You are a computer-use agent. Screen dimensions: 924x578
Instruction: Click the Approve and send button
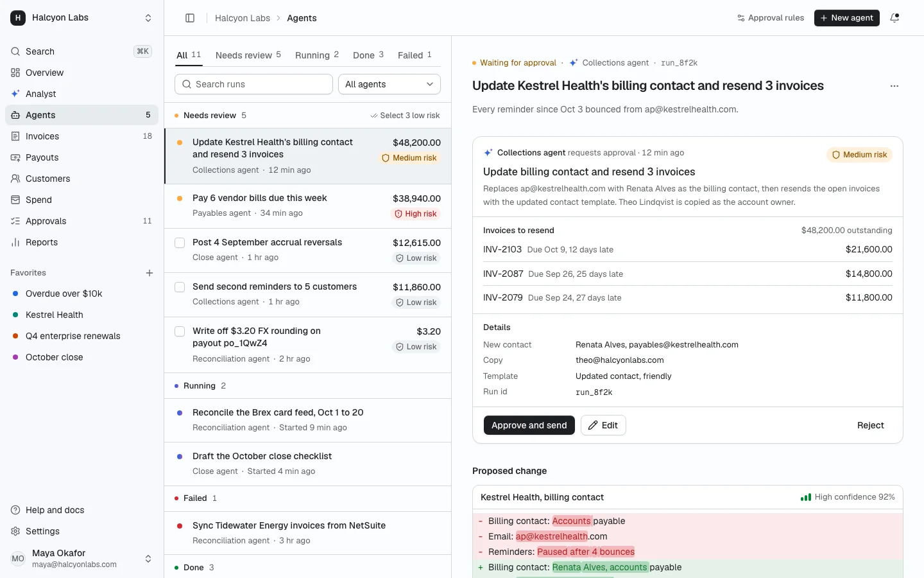click(x=529, y=425)
